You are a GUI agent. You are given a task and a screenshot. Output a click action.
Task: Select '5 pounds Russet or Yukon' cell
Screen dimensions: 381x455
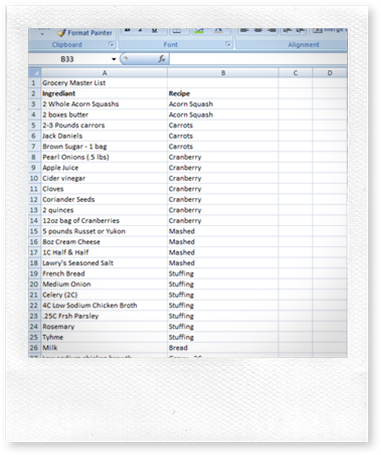(104, 231)
